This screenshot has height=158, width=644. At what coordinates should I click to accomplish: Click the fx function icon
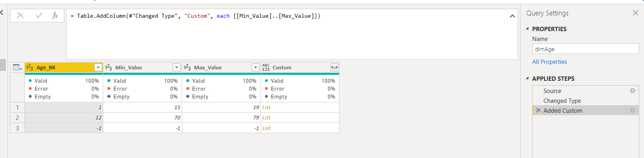click(55, 16)
